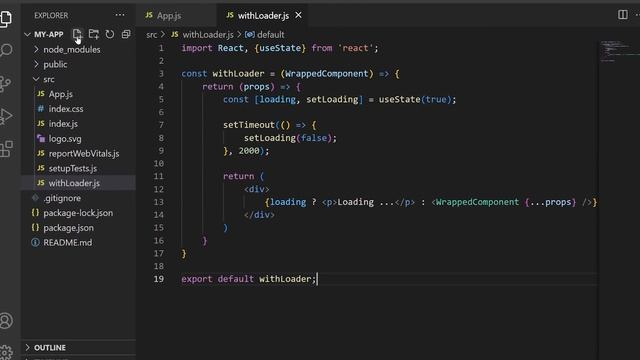The width and height of the screenshot is (640, 360).
Task: Place cursor on 'useState(true)' text
Action: (415, 99)
